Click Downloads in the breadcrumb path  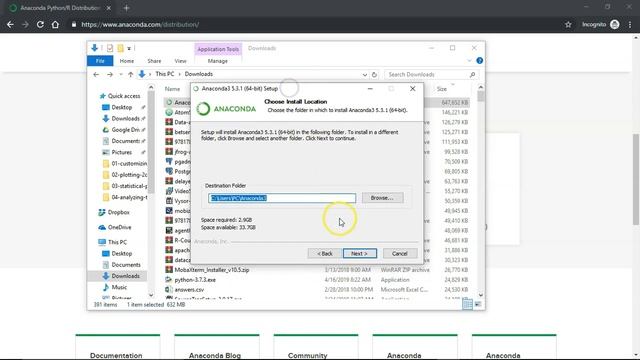[x=199, y=74]
